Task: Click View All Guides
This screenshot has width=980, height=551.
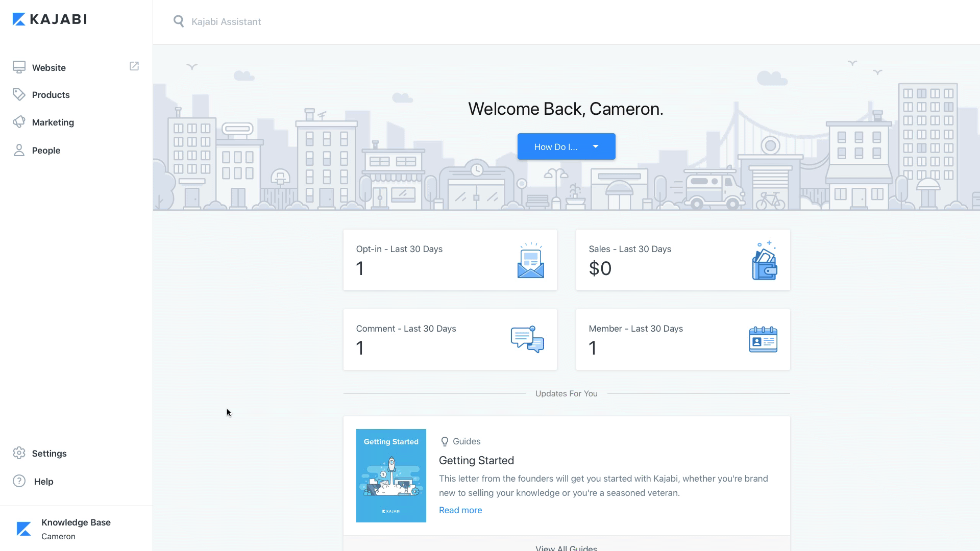Action: 566,547
